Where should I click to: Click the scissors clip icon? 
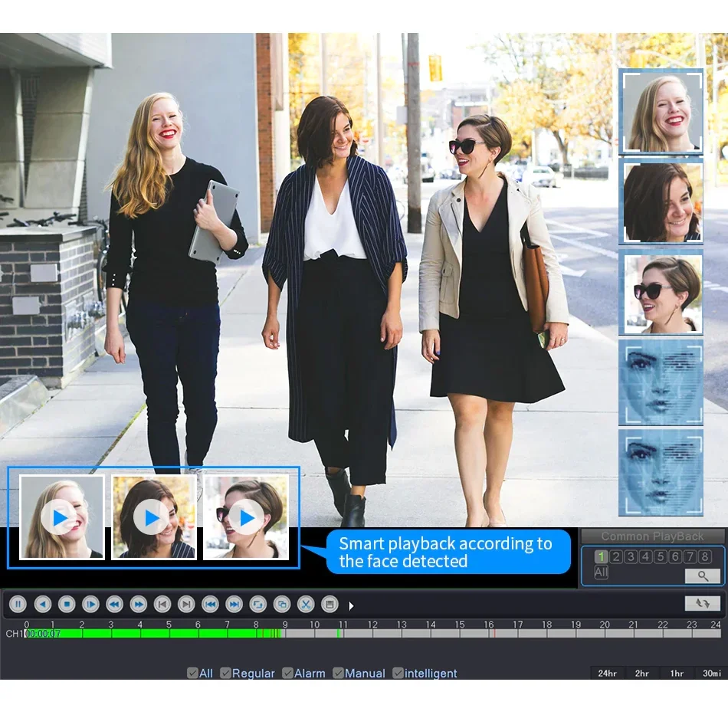click(306, 604)
